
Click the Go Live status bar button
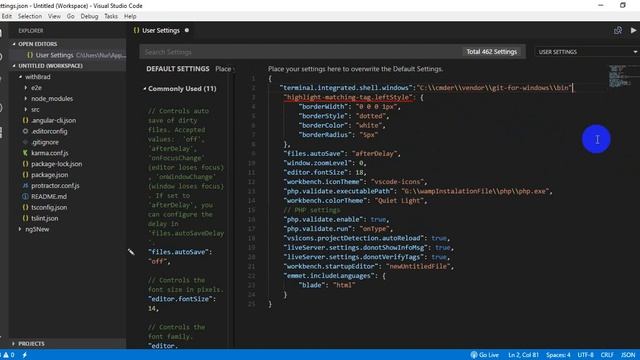[484, 355]
